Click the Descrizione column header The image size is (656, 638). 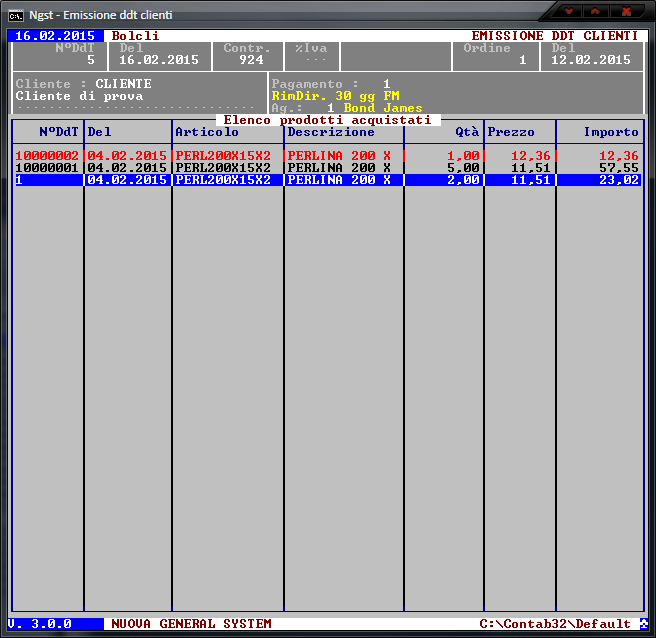(x=331, y=132)
